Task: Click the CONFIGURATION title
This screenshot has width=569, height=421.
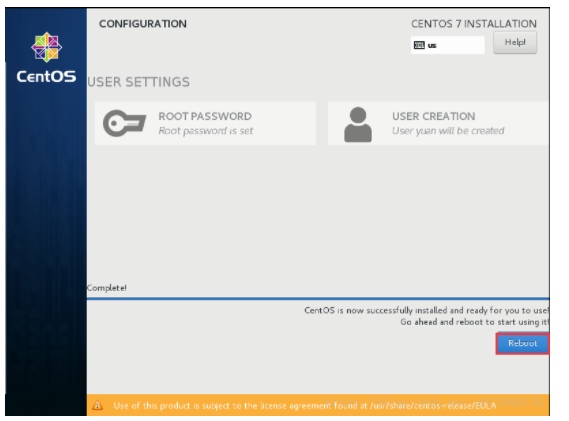Action: [143, 24]
